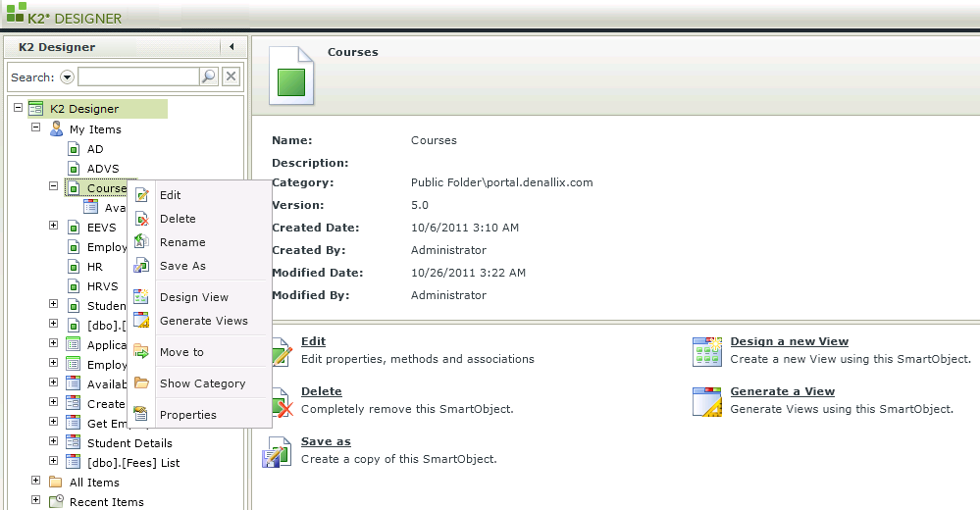Expand the Student Details node
Viewport: 980px width, 510px height.
point(53,440)
